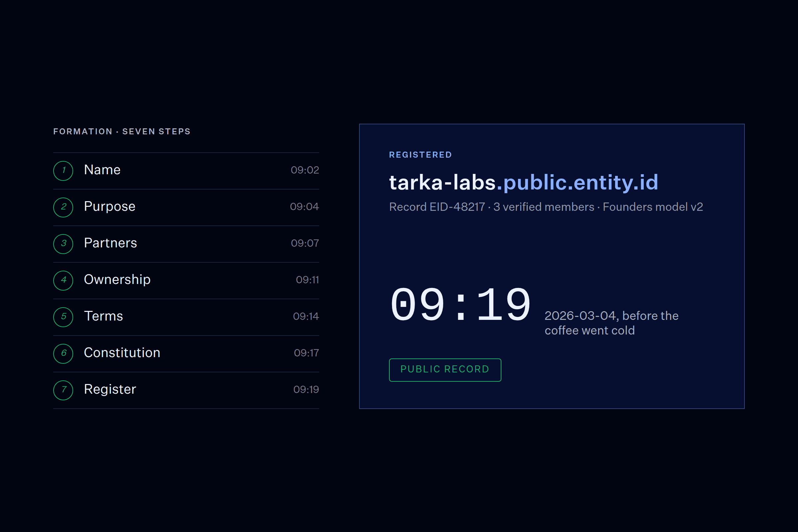
Task: Choose the Terms step label
Action: pyautogui.click(x=103, y=316)
